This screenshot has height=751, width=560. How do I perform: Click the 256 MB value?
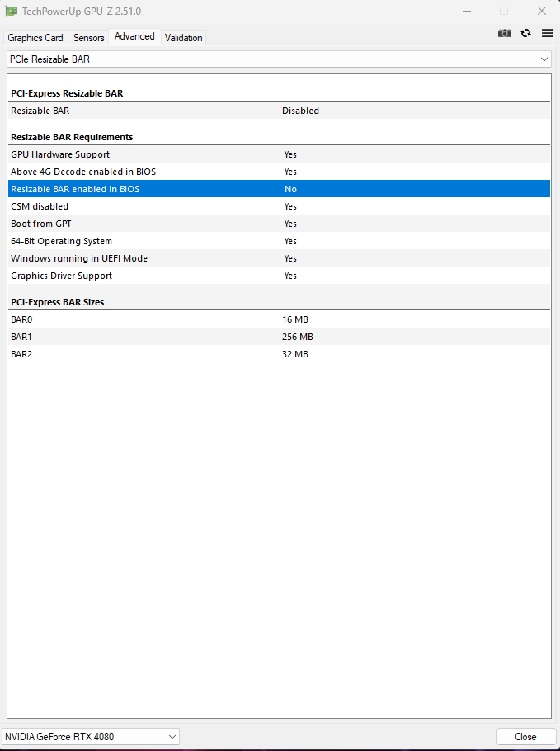tap(297, 337)
